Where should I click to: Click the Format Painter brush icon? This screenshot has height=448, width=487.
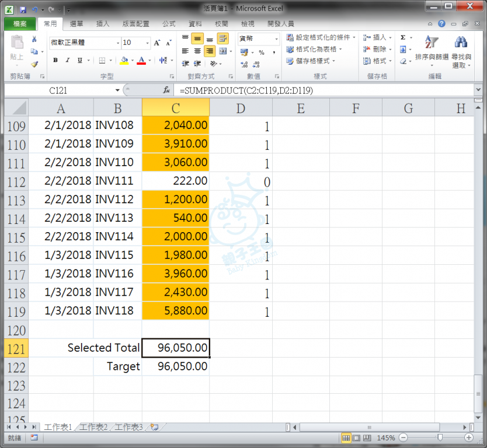pos(34,64)
